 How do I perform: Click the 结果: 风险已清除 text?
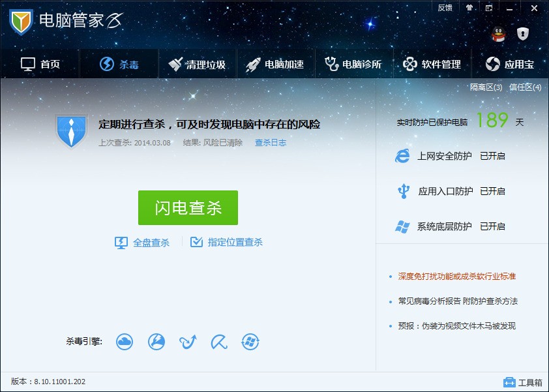[x=213, y=143]
